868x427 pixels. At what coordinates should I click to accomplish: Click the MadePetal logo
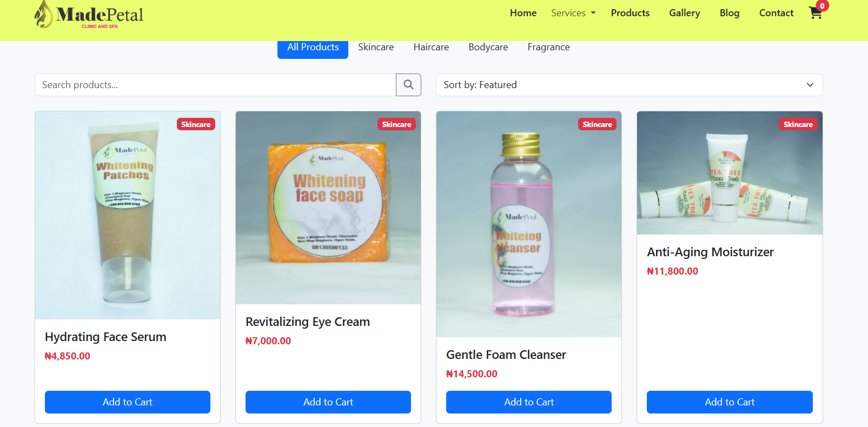pos(89,15)
